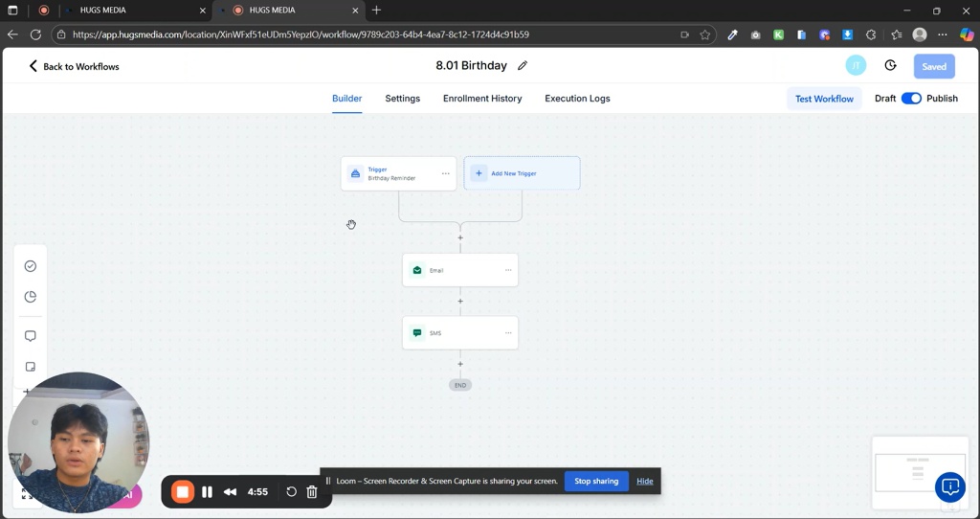Screen dimensions: 980x519
Task: Open the browser favorites icon
Action: [x=896, y=35]
